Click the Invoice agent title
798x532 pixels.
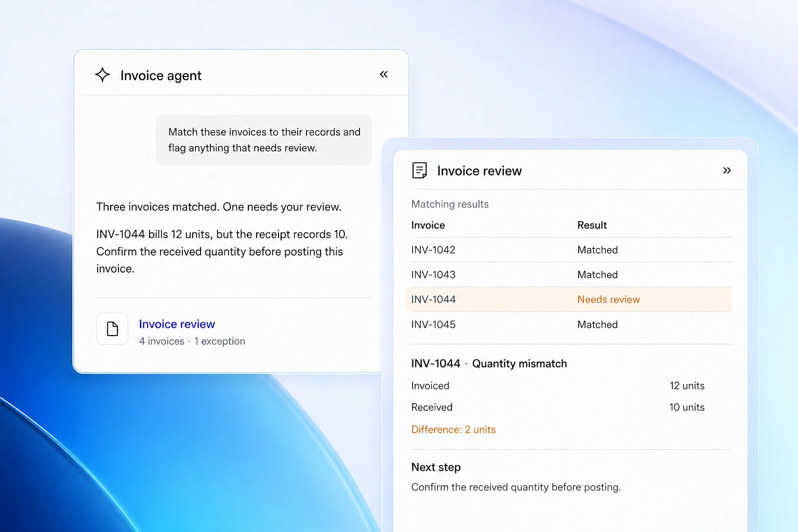tap(161, 75)
